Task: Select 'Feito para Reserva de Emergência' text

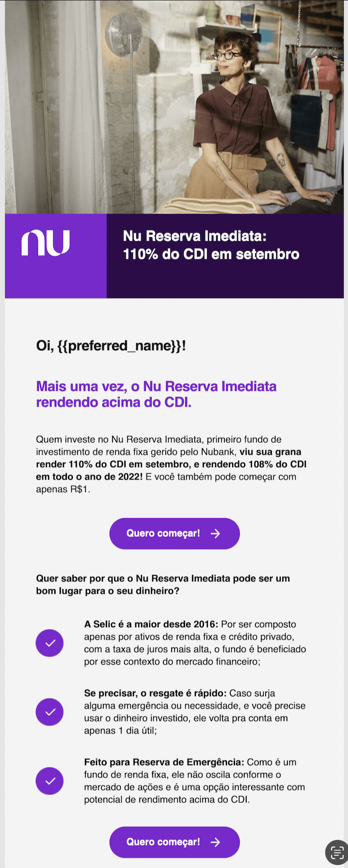Action: coord(164,762)
